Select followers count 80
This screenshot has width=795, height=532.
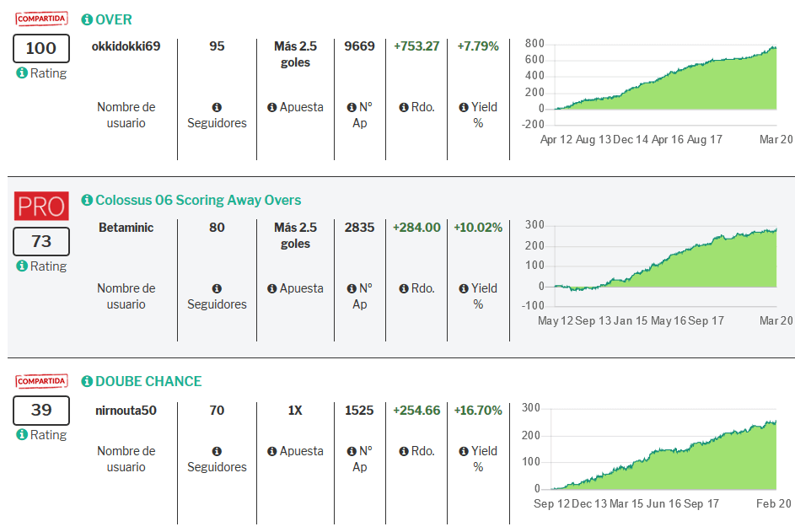point(217,227)
